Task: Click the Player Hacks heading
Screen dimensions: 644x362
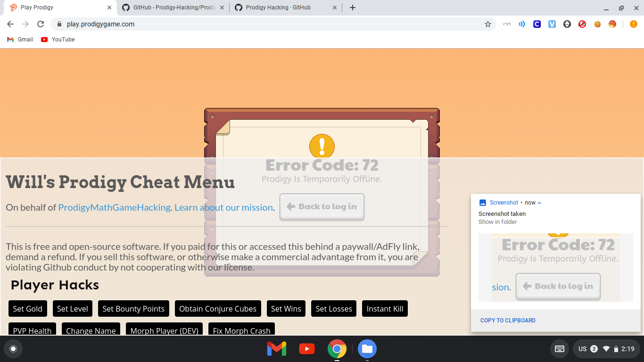Action: tap(55, 285)
